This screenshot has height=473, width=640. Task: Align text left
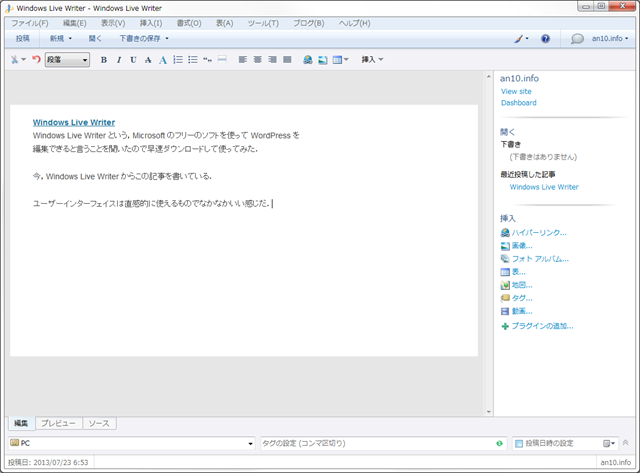(x=243, y=60)
